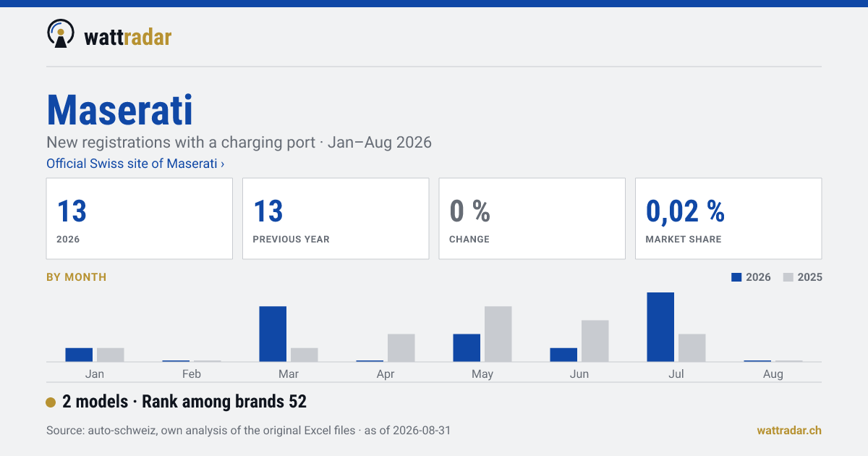Viewport: 868px width, 456px height.
Task: Click the Jan month label
Action: (x=95, y=374)
